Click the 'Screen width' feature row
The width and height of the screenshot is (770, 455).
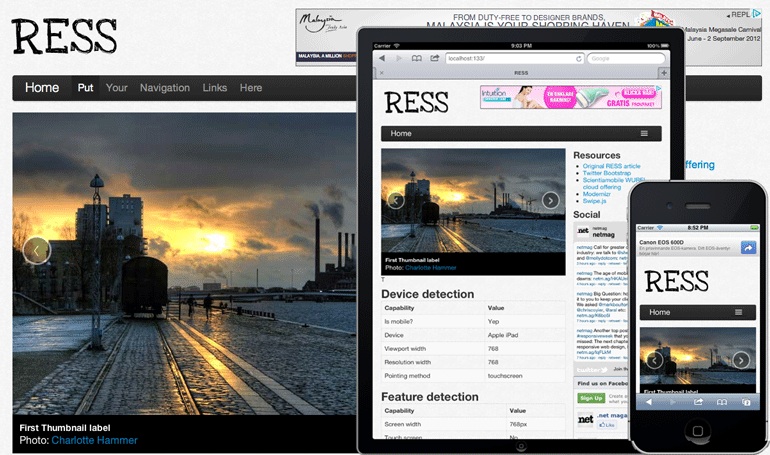pyautogui.click(x=473, y=424)
